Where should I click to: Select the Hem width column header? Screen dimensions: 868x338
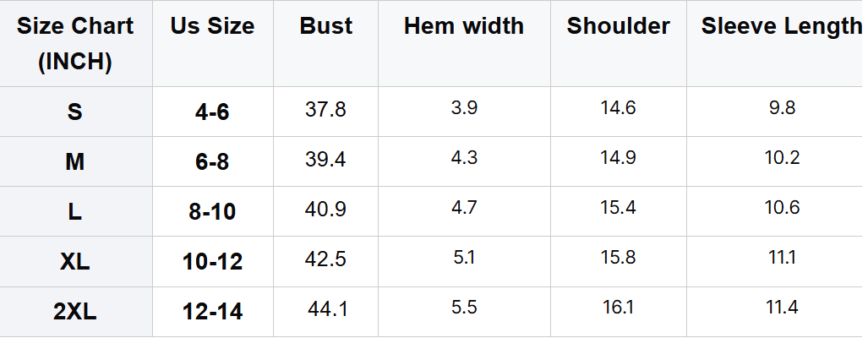click(x=464, y=26)
